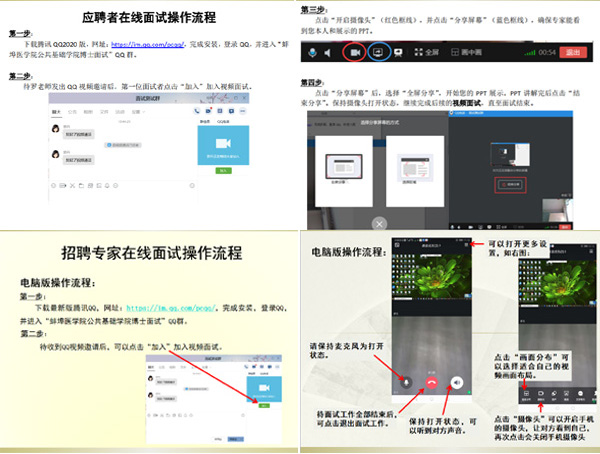Tap the red hang-up button on the phone call
Screen dimensions: 600x454
click(432, 381)
